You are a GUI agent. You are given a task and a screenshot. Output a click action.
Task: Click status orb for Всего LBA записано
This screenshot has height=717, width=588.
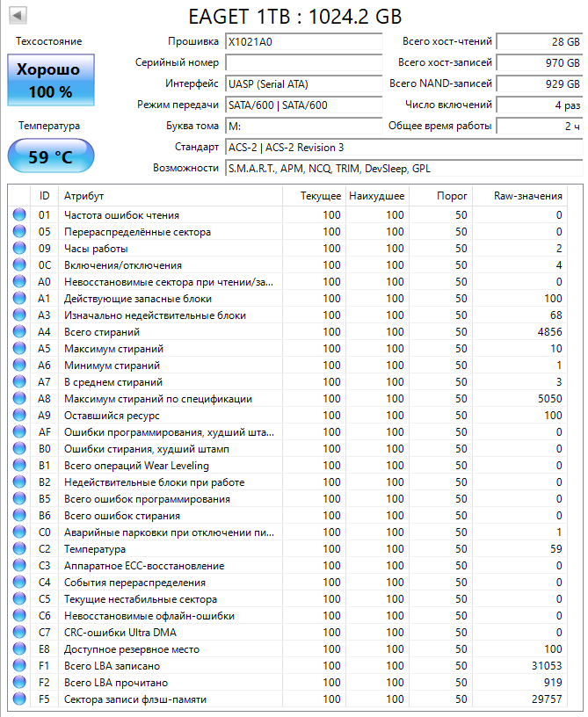[x=19, y=666]
